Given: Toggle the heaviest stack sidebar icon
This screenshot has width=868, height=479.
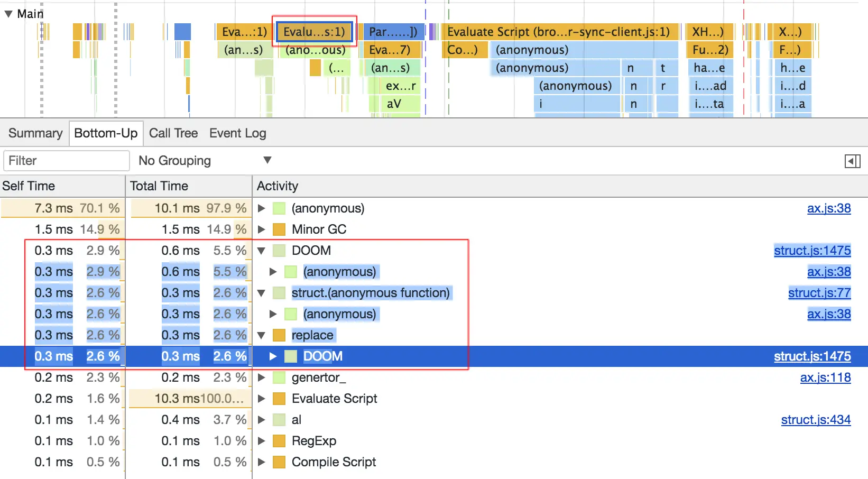Looking at the screenshot, I should 852,161.
